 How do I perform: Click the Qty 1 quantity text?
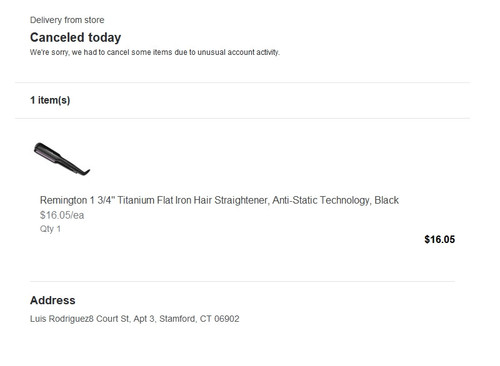point(50,229)
